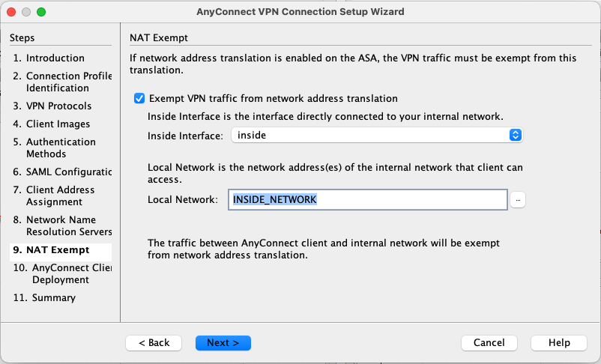This screenshot has height=364, width=601.
Task: Click the Next button
Action: coord(223,342)
